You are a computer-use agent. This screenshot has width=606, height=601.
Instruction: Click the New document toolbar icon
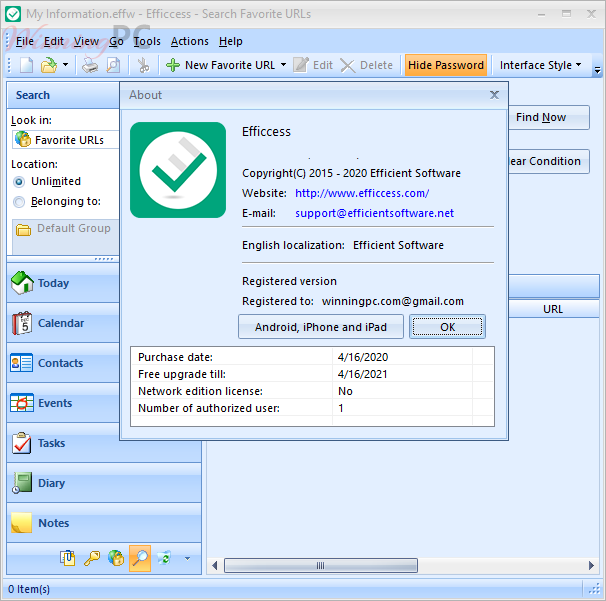(x=26, y=65)
